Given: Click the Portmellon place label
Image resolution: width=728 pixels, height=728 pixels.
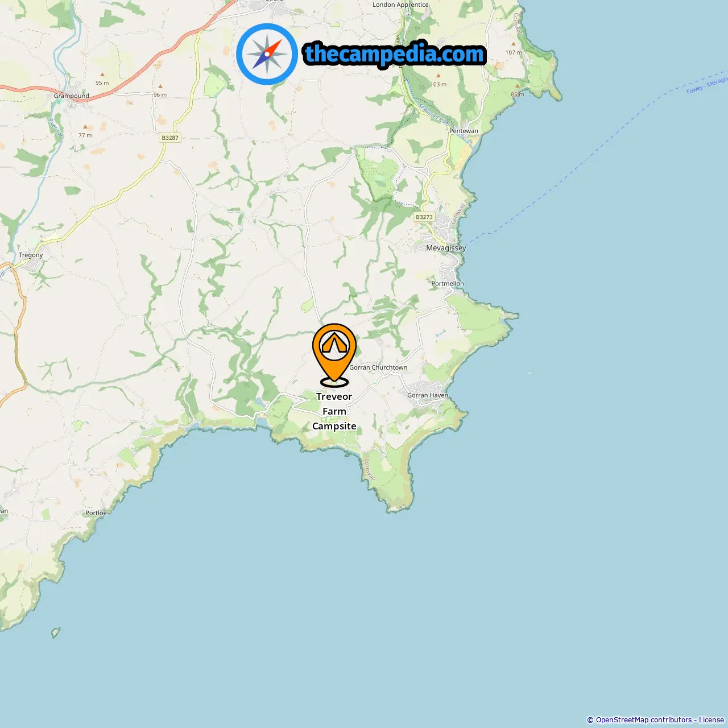Looking at the screenshot, I should tap(448, 284).
